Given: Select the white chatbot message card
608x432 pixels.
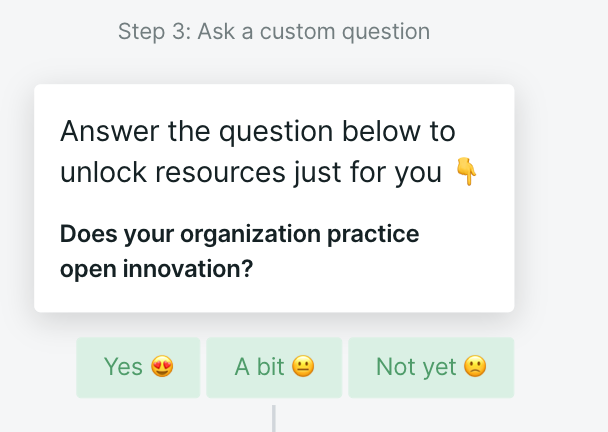Looking at the screenshot, I should [274, 198].
